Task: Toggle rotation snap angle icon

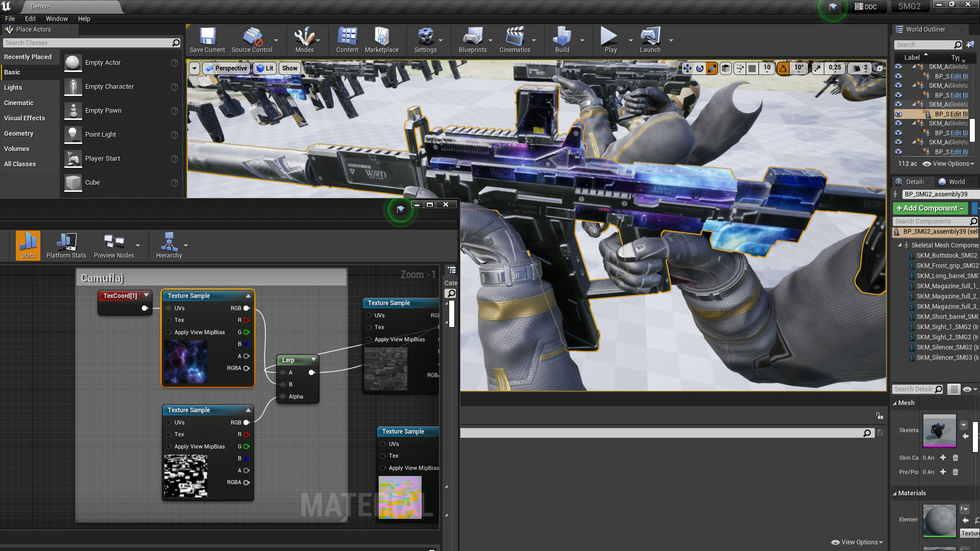Action: 783,68
